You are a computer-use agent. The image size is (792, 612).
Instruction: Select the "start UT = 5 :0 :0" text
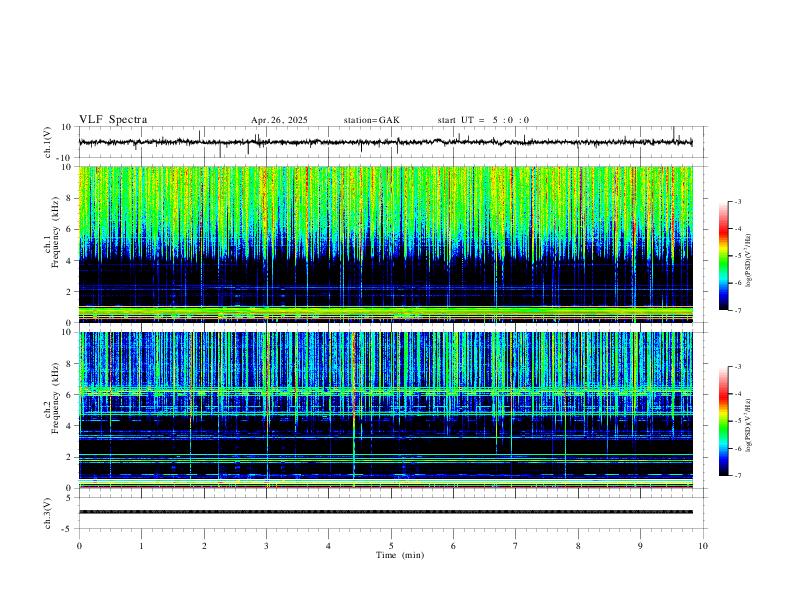(483, 120)
